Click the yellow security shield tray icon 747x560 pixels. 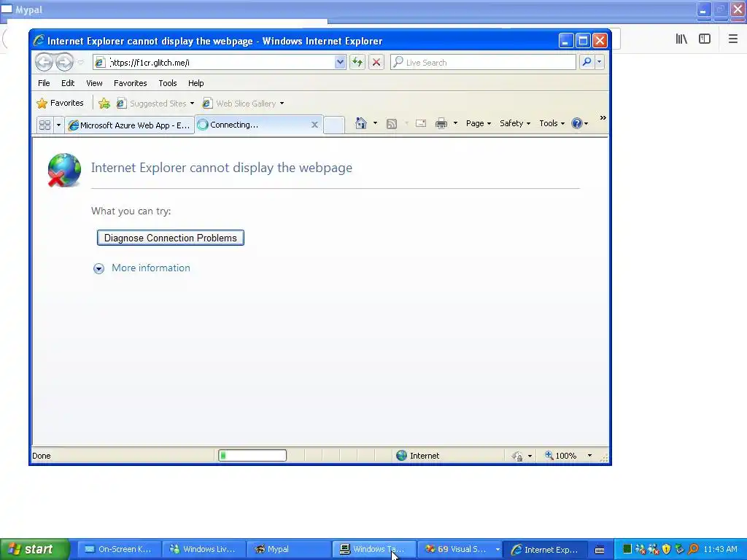coord(667,550)
